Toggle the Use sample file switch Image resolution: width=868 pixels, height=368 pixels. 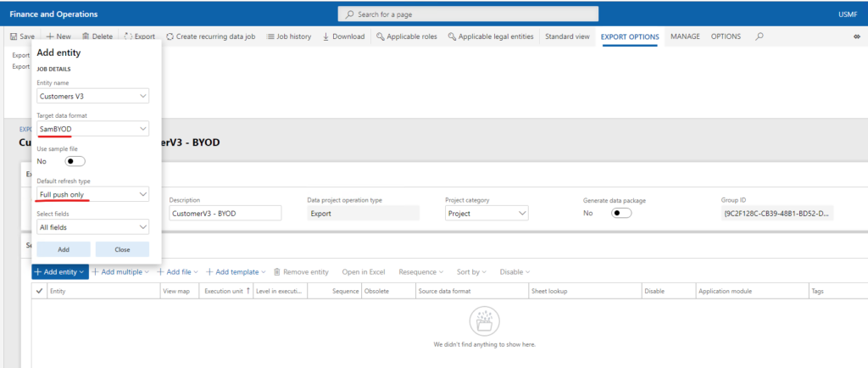75,162
